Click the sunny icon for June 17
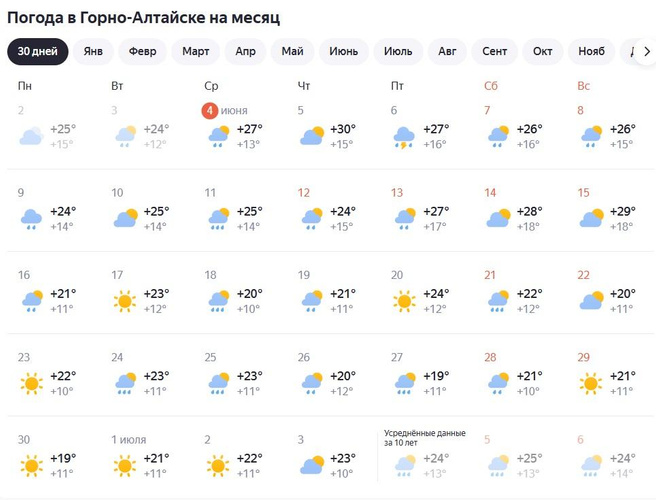The height and width of the screenshot is (500, 656). [x=125, y=300]
